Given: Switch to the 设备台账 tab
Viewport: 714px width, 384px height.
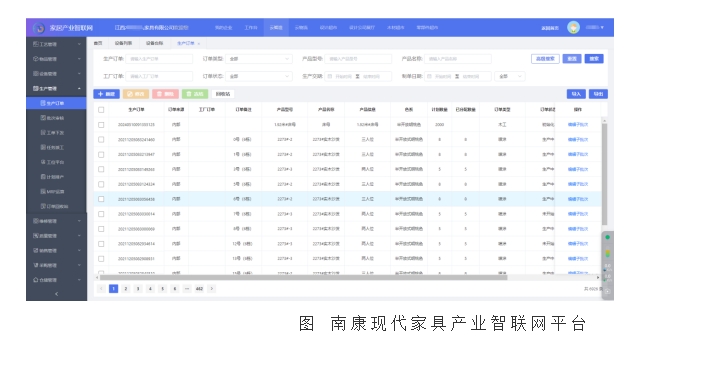Looking at the screenshot, I should [154, 43].
